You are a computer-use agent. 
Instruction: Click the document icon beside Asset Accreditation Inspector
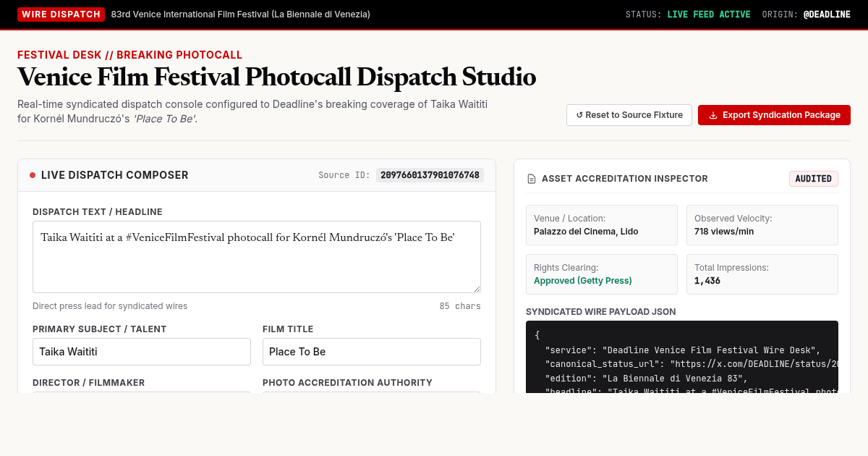532,179
